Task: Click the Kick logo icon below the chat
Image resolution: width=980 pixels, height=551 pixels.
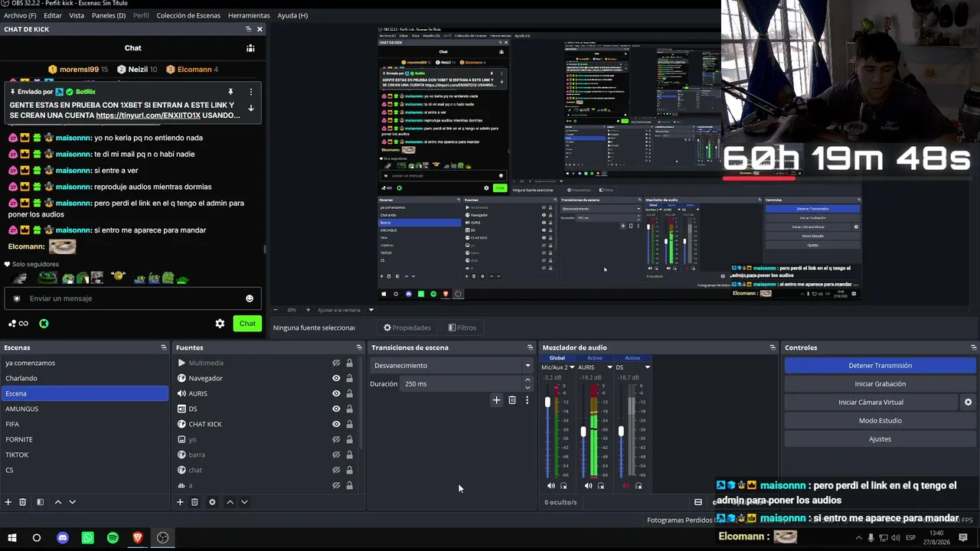Action: pyautogui.click(x=44, y=324)
